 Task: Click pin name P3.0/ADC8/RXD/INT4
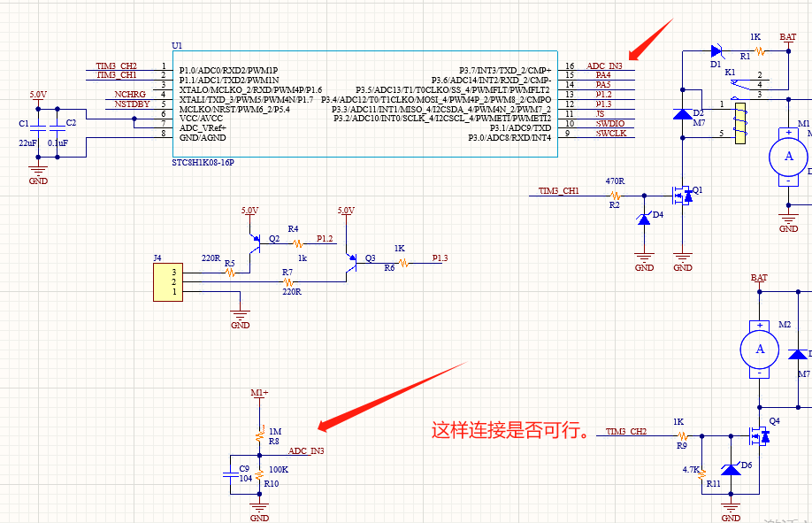click(509, 138)
